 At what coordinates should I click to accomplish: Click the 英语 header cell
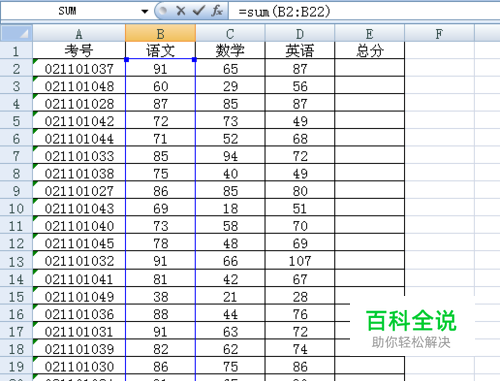tap(300, 51)
